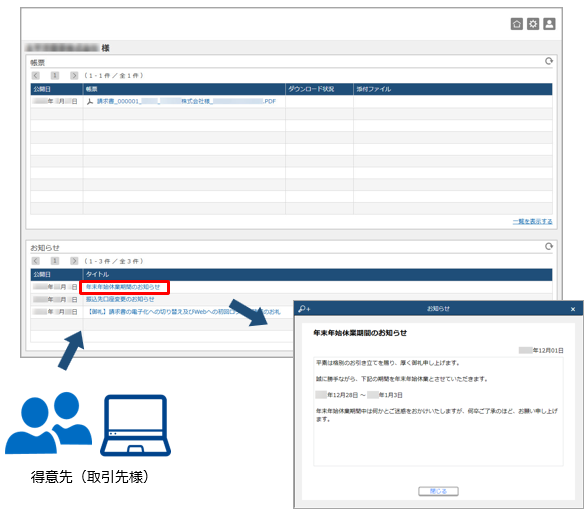Refresh the お知らせ panel
Image resolution: width=586 pixels, height=510 pixels.
point(548,247)
